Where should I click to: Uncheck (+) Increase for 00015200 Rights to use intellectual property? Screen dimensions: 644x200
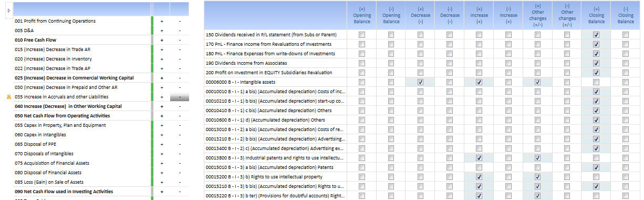479,177
